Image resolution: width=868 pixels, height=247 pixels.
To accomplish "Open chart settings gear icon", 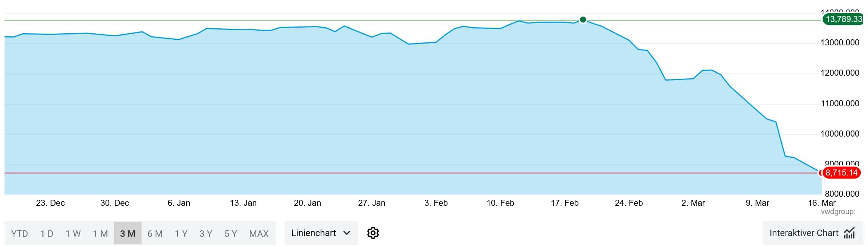I will coord(373,233).
